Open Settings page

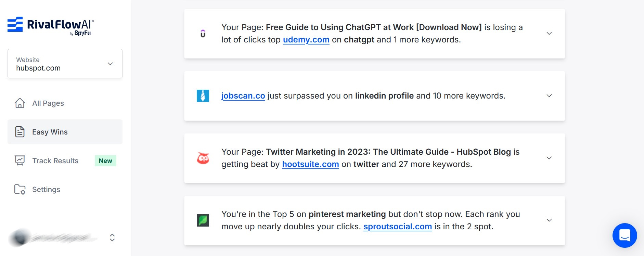(x=46, y=190)
